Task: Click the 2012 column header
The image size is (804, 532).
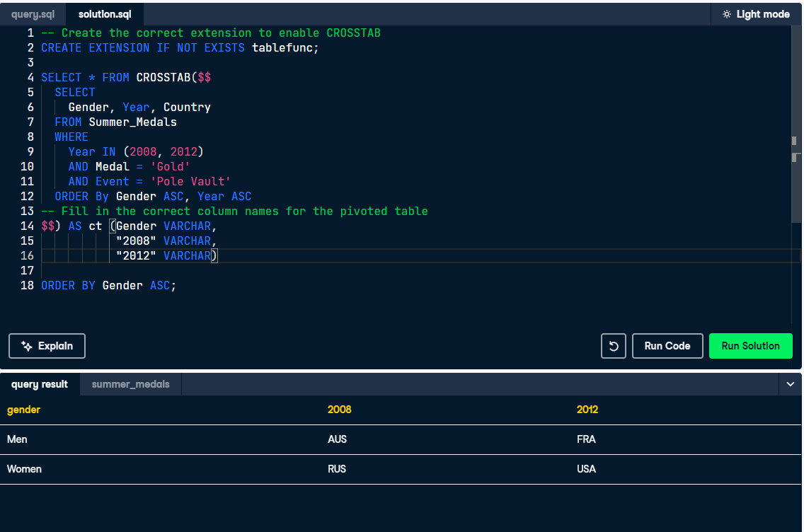Action: tap(587, 410)
